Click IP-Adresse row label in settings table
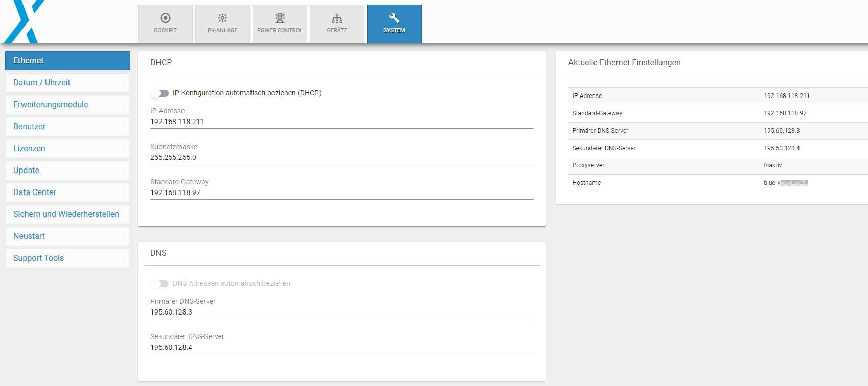 coord(587,96)
